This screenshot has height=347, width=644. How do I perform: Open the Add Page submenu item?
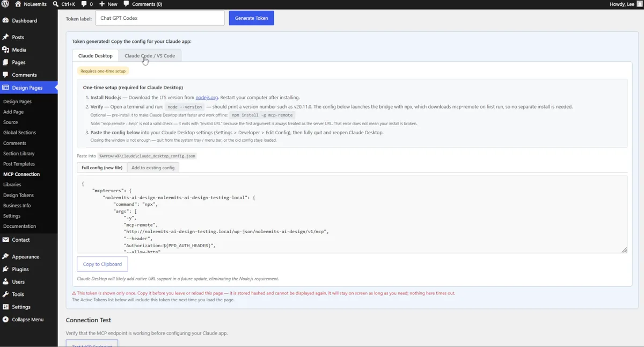coord(13,112)
